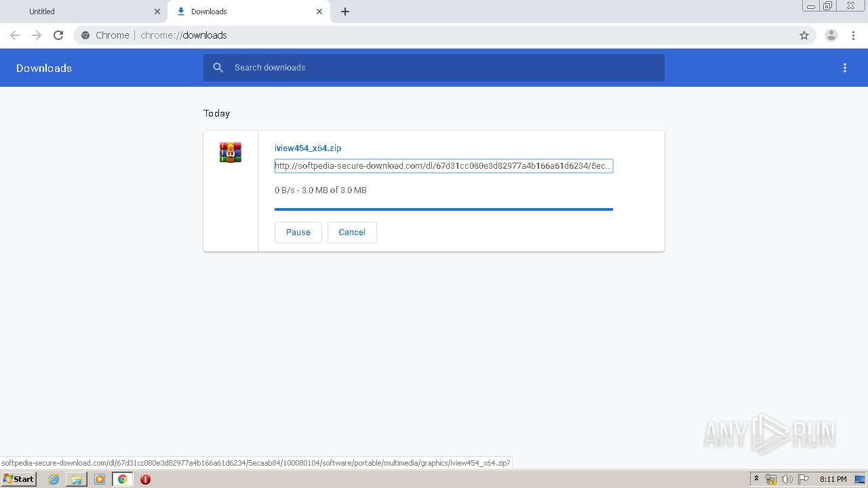868x488 pixels.
Task: Minimize the Chrome window
Action: [x=811, y=6]
